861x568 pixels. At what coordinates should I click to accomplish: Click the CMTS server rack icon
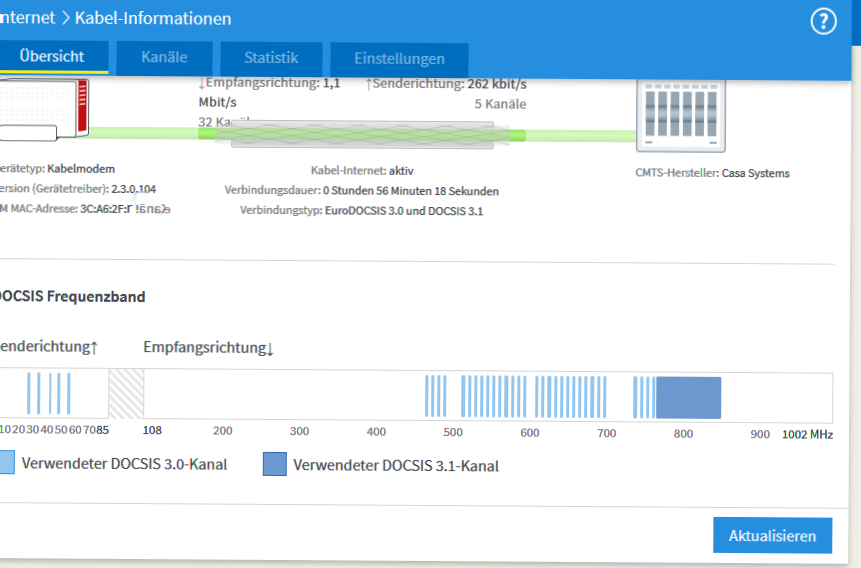point(681,116)
